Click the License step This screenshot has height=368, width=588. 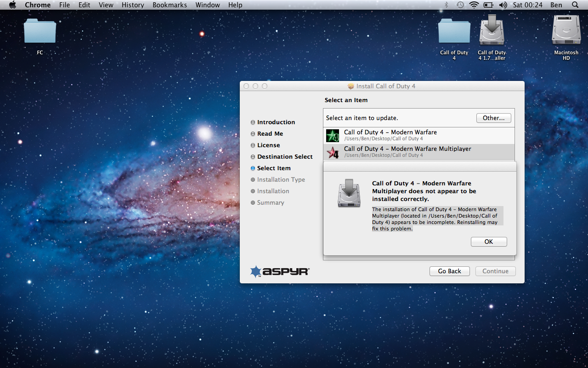click(268, 145)
